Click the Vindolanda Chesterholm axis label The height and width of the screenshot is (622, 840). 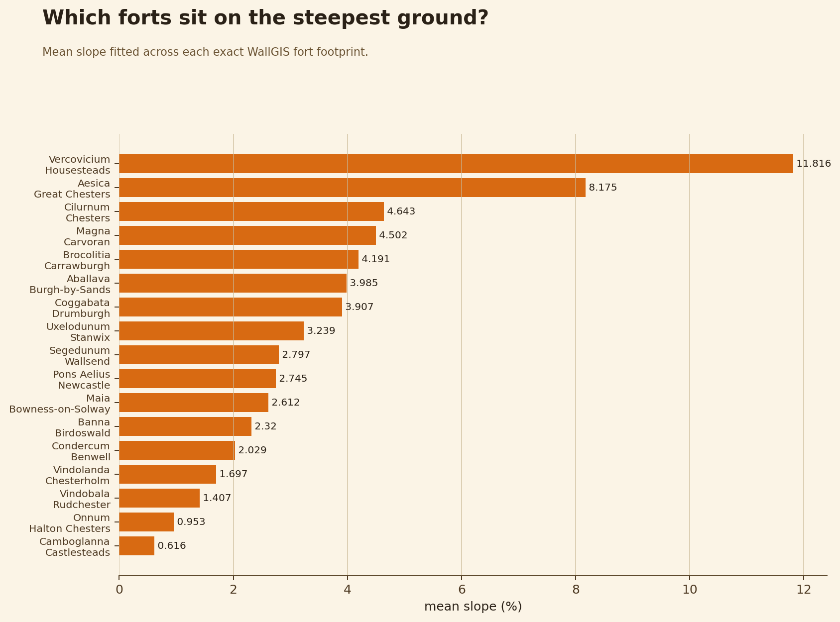pyautogui.click(x=78, y=475)
